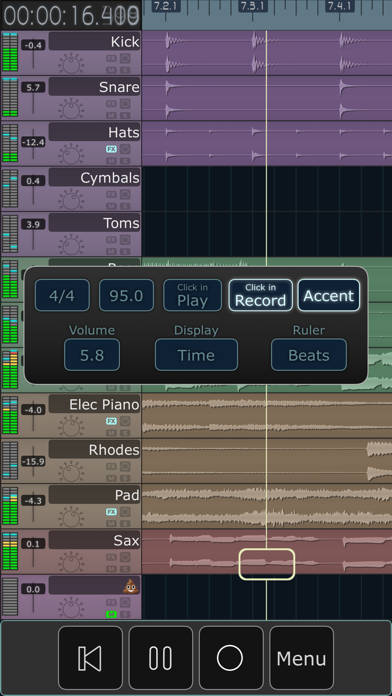Solo the Kick track
This screenshot has width=392, height=696.
click(x=125, y=70)
